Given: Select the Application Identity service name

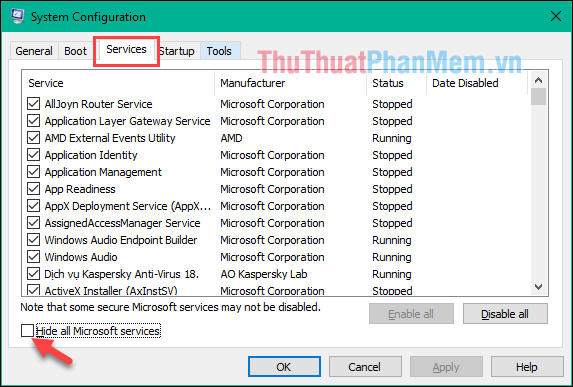Looking at the screenshot, I should [91, 155].
